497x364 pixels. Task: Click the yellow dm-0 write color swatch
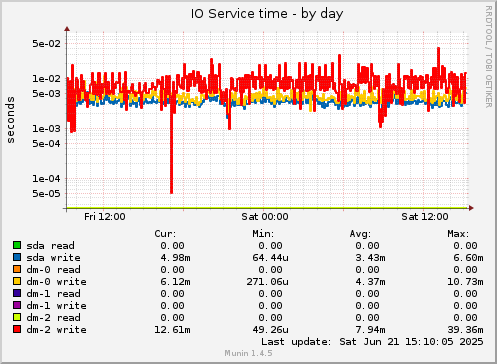coord(17,282)
